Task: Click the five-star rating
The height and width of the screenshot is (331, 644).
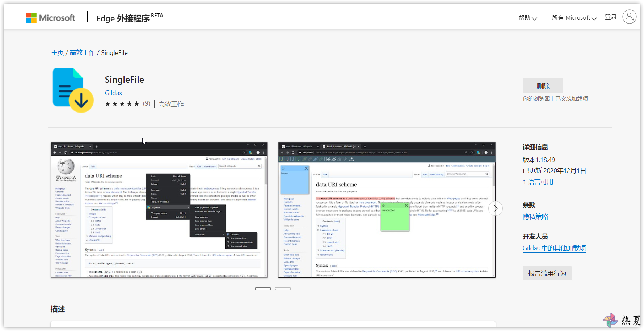Action: (122, 104)
